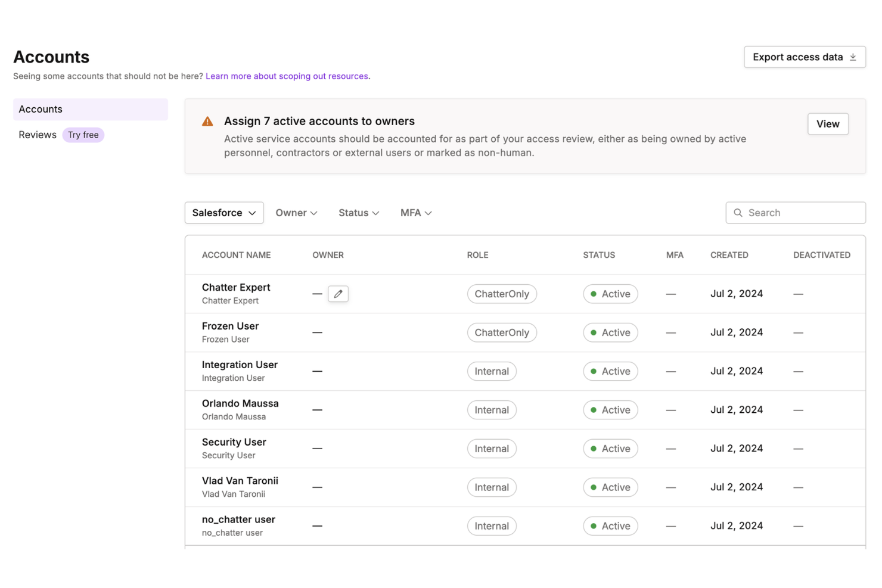This screenshot has width=882, height=588.
Task: Expand the Status filter options
Action: pyautogui.click(x=358, y=213)
